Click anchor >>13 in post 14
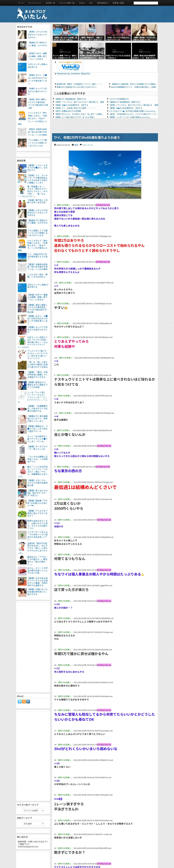 point(57,523)
